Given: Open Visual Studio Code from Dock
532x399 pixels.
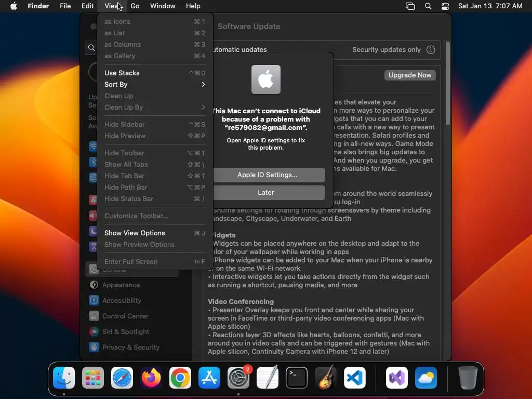Looking at the screenshot, I should click(x=354, y=378).
